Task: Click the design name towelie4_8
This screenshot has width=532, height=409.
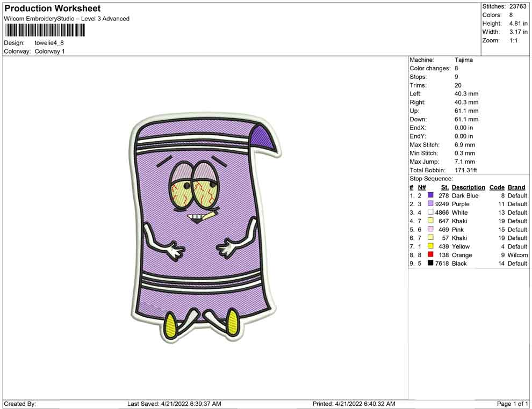Action: 49,43
